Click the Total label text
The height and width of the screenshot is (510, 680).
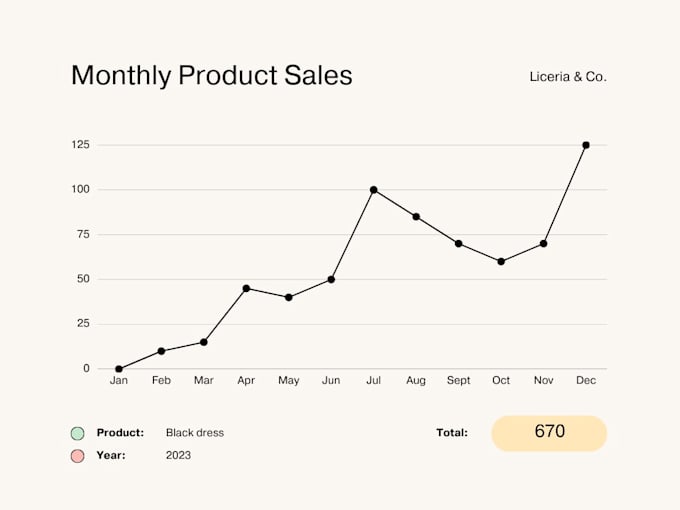[x=452, y=433]
